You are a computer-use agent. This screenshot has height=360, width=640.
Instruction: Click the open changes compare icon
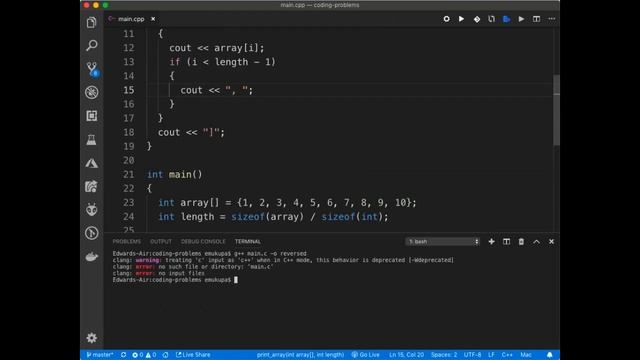(491, 19)
